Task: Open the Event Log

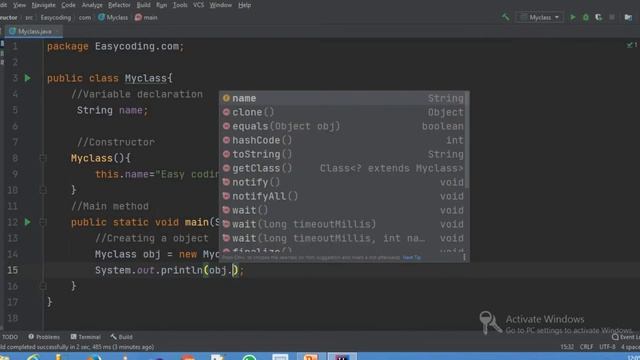Action: (x=625, y=337)
